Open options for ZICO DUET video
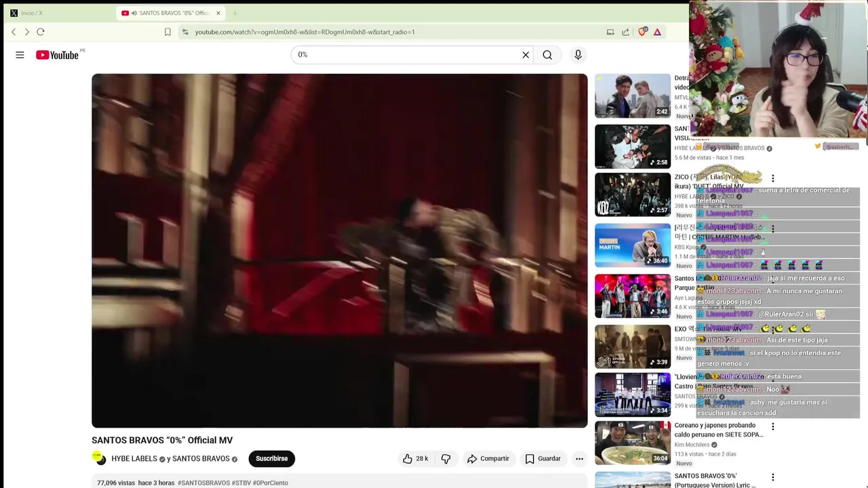This screenshot has height=488, width=868. click(x=772, y=178)
